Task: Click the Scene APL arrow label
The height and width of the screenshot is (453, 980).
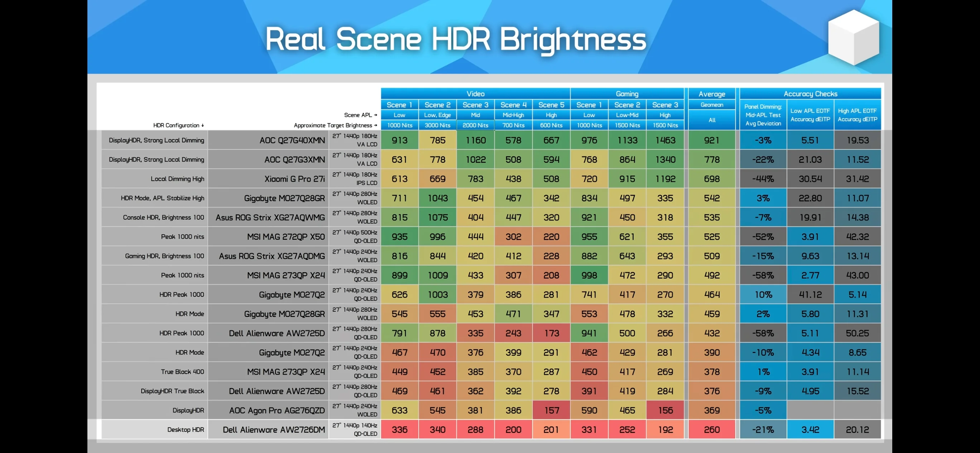Action: tap(360, 115)
